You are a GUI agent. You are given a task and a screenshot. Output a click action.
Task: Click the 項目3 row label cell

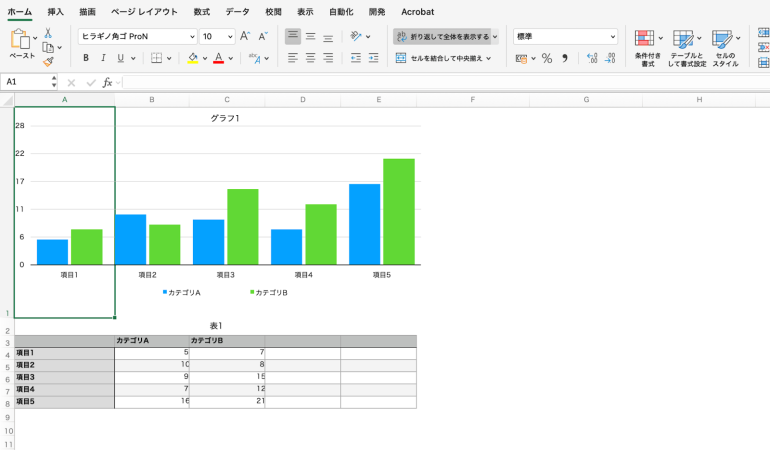(64, 377)
